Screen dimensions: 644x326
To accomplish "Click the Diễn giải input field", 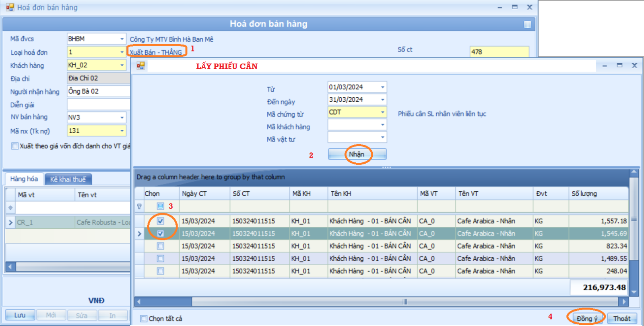I will pyautogui.click(x=99, y=105).
